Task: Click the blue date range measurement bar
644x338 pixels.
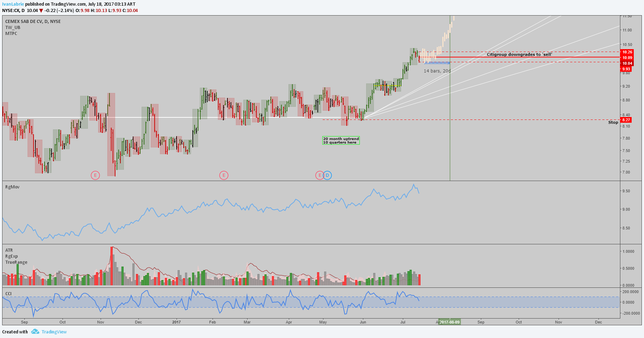Action: pos(437,63)
